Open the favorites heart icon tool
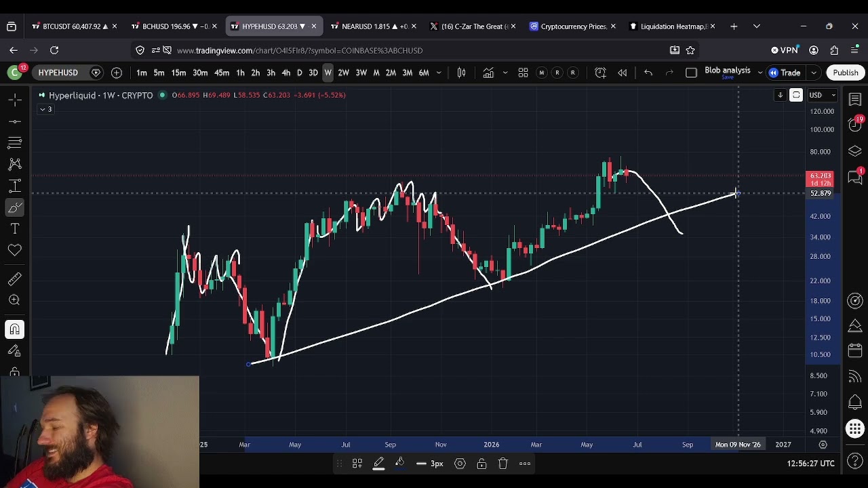 click(x=14, y=251)
